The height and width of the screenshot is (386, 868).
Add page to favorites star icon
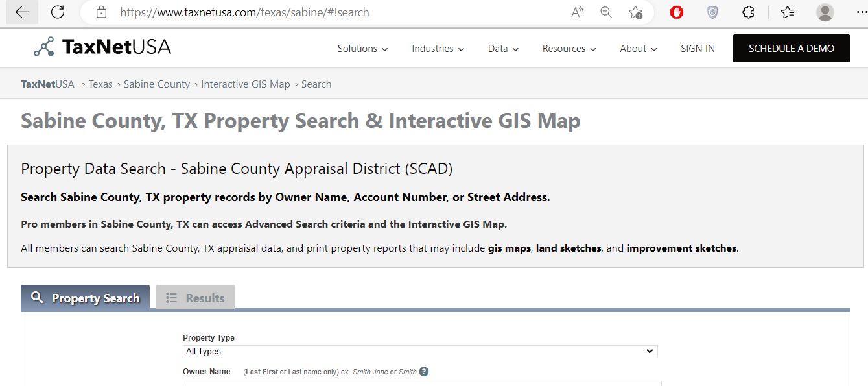[x=635, y=12]
